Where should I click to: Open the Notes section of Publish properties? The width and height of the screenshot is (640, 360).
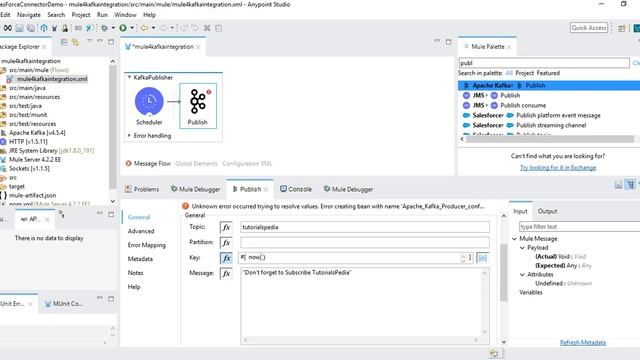tap(136, 273)
